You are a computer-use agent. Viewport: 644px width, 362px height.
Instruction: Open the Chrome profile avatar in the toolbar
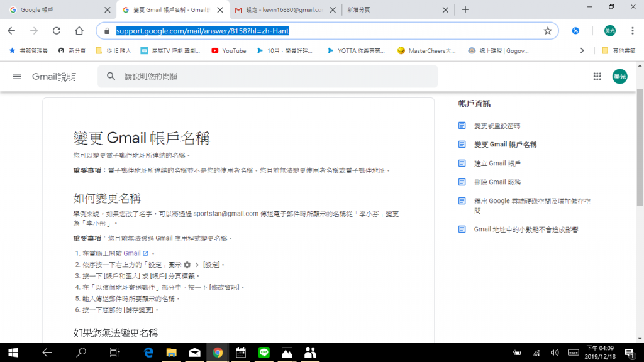[x=610, y=31]
